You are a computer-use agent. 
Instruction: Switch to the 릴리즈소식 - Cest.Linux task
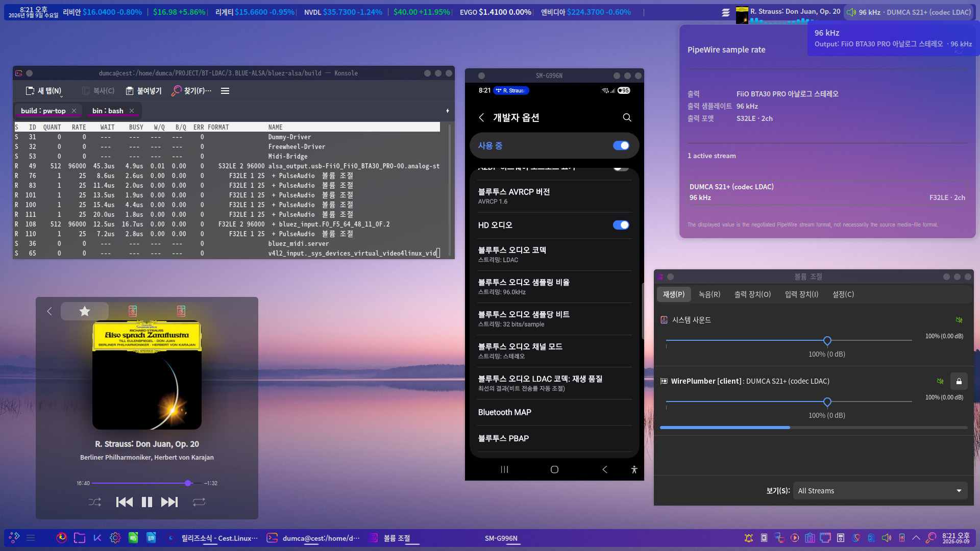(213, 538)
